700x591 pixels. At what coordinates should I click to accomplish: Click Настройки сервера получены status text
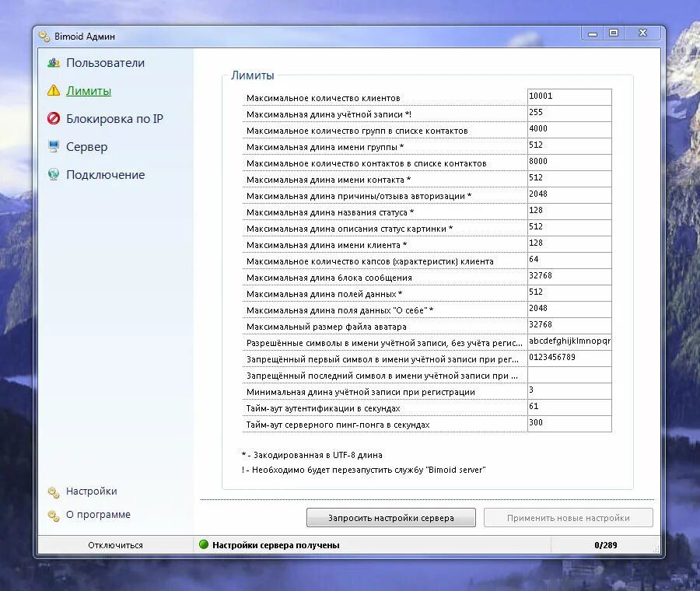pyautogui.click(x=276, y=545)
